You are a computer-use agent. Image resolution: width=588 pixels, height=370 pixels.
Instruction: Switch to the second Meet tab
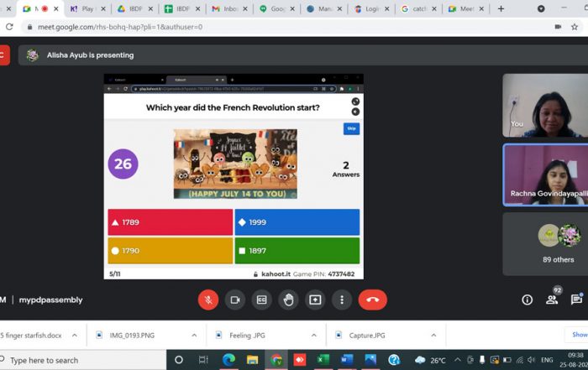click(x=465, y=8)
